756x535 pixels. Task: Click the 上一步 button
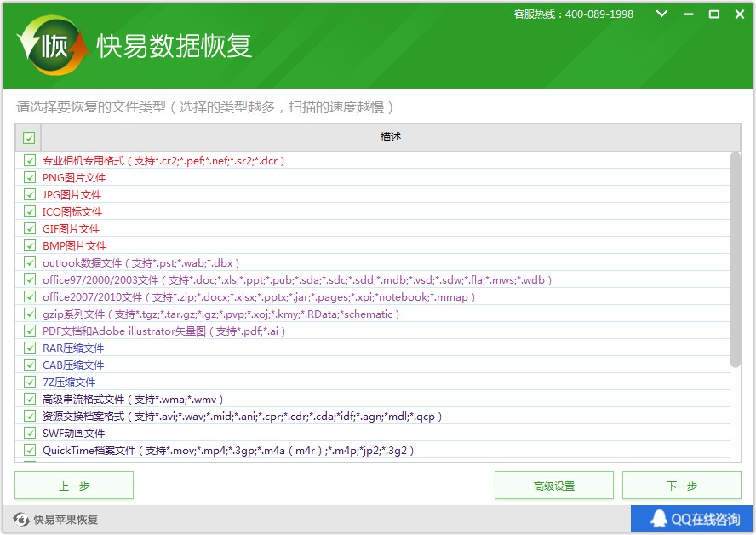(x=74, y=486)
